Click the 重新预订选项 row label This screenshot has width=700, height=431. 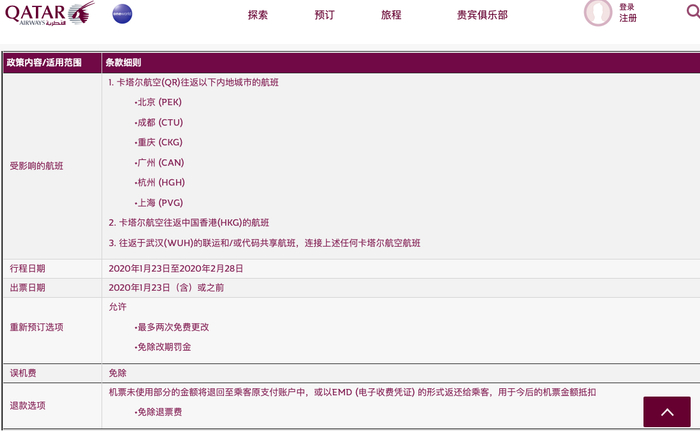[37, 327]
